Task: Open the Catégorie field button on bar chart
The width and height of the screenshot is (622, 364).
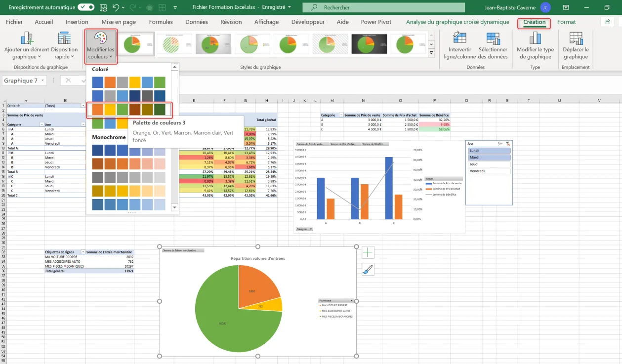Action: coord(304,229)
